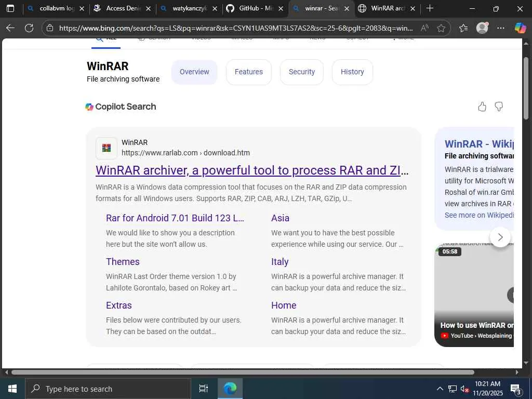
Task: Click the WinRAR site favicon
Action: (107, 148)
